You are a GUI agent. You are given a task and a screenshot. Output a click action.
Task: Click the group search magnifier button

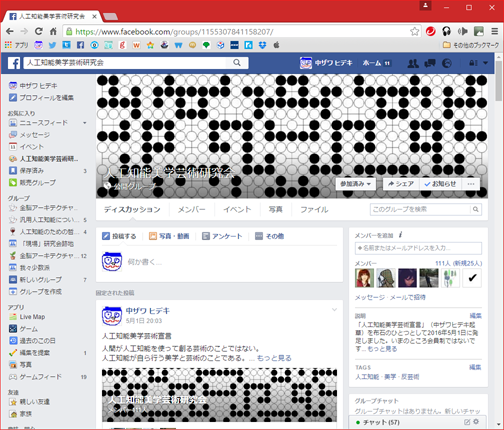476,209
